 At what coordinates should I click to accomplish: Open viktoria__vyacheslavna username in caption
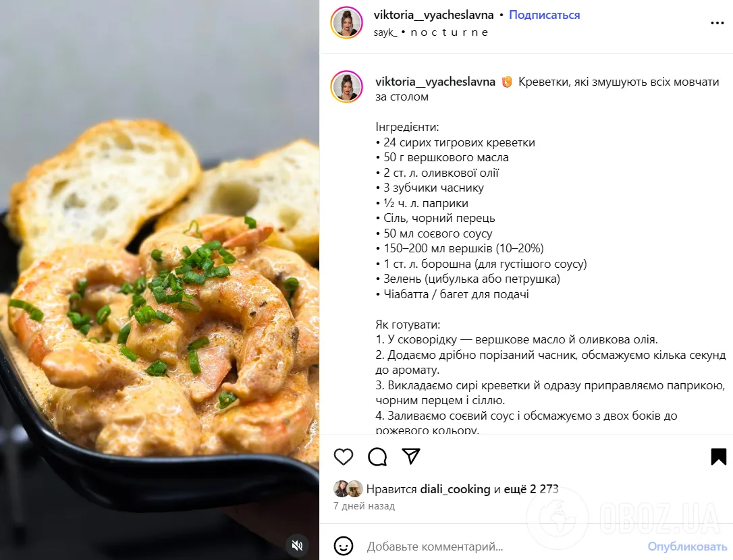[x=435, y=82]
